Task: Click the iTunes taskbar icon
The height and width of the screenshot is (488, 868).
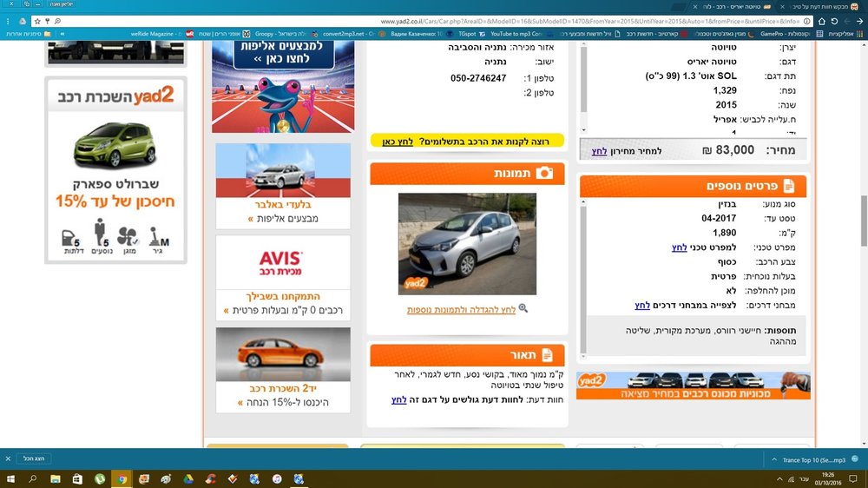Action: pyautogui.click(x=277, y=479)
